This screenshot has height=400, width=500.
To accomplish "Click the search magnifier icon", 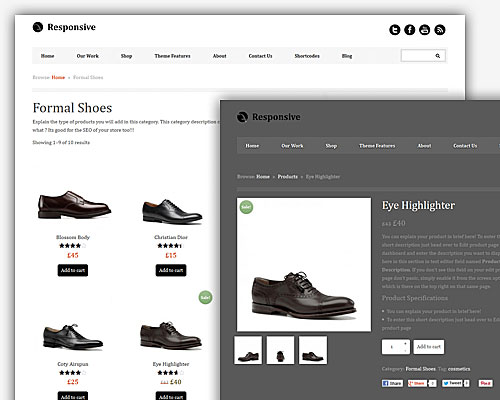I will click(x=438, y=56).
